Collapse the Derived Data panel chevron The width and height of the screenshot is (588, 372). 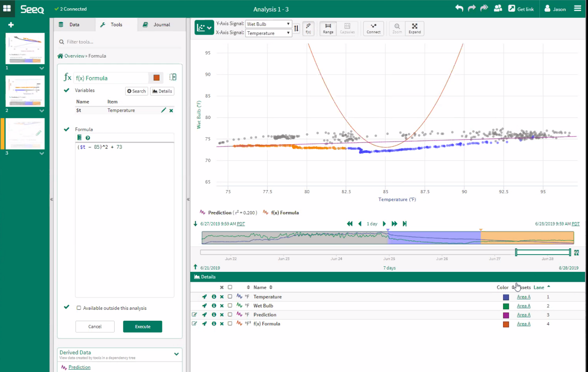pos(176,354)
